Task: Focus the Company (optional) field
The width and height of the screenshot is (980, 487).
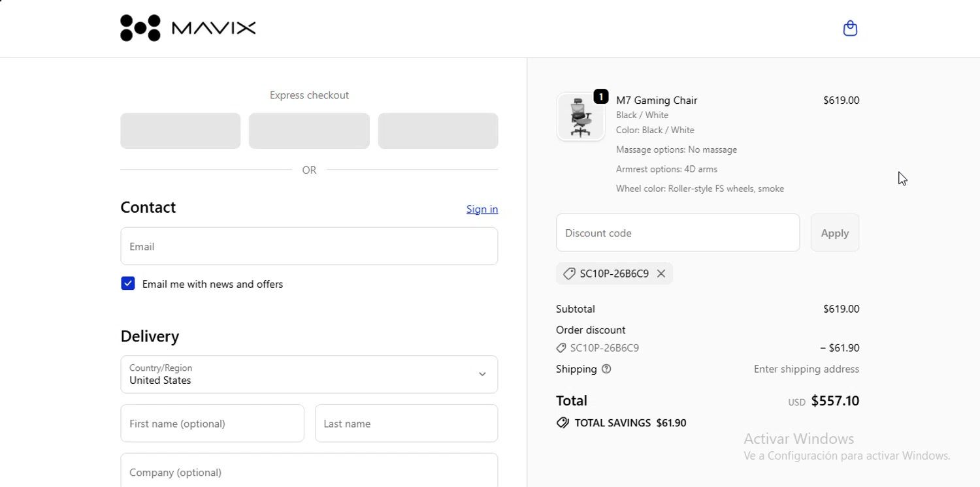Action: tap(309, 471)
